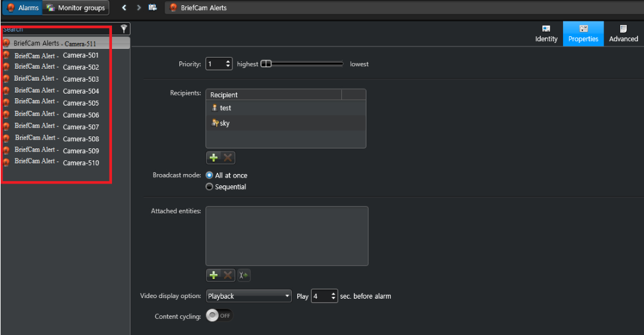
Task: Open the Video display option Playback dropdown
Action: coord(248,296)
